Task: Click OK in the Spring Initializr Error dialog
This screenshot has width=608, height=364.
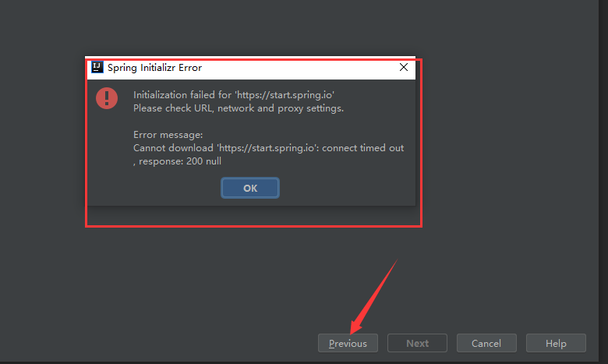Action: coord(250,188)
